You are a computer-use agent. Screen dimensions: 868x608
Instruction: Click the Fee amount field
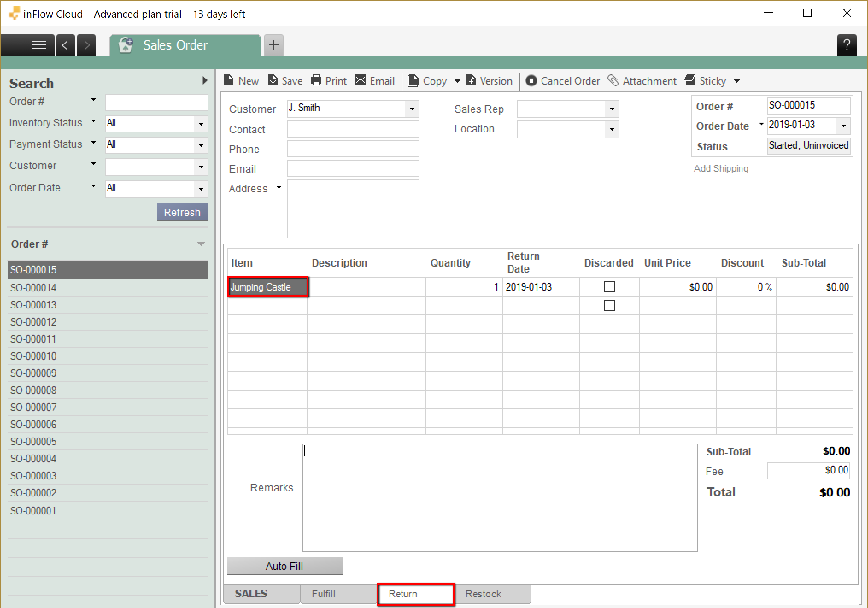coord(808,471)
